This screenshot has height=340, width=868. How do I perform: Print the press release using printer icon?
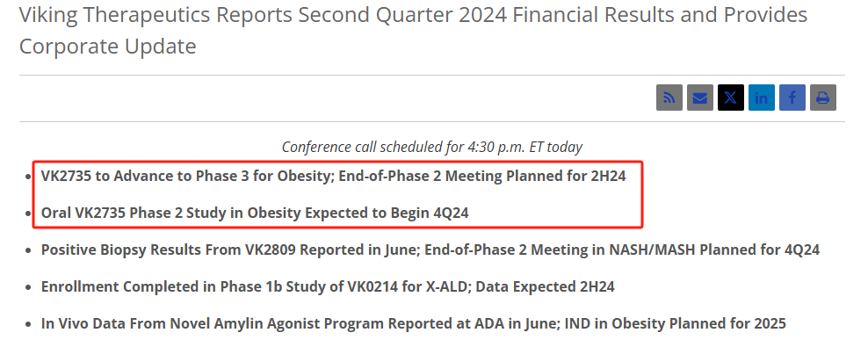coord(822,98)
